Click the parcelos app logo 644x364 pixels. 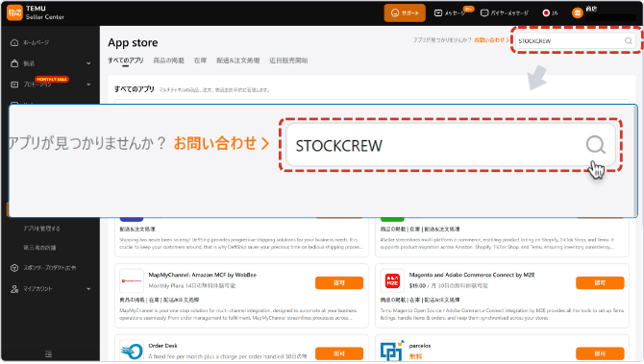(392, 351)
